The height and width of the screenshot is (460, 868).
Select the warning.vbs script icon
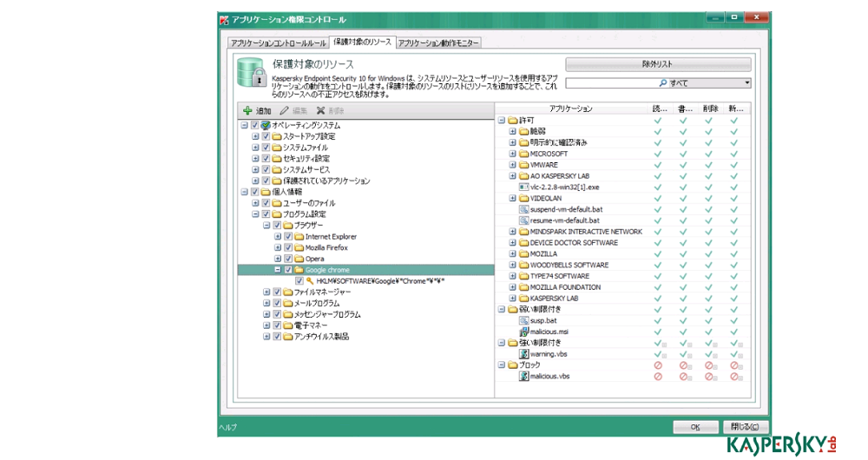[523, 354]
